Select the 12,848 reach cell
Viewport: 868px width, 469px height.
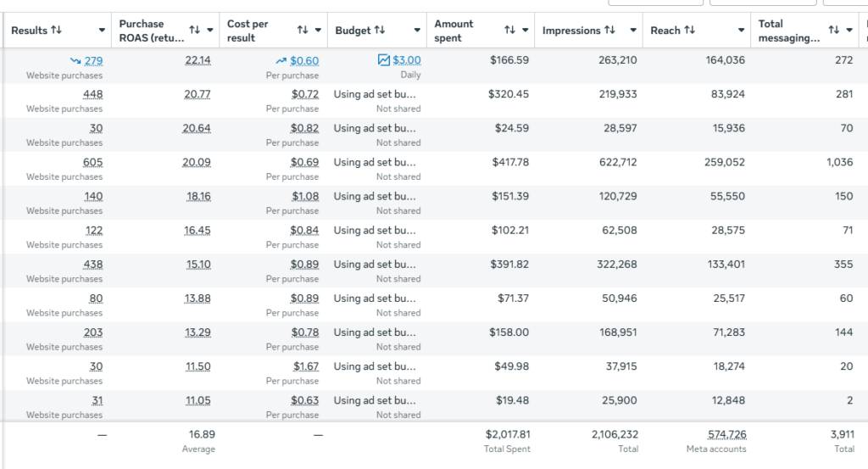(x=728, y=400)
